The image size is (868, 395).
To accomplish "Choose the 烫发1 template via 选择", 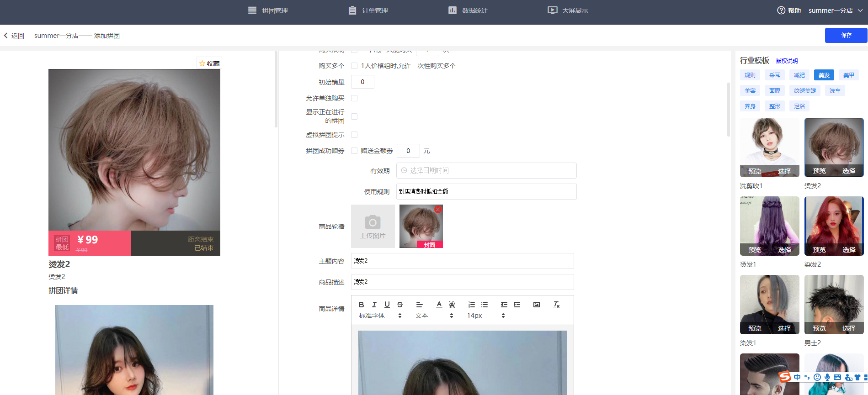I will click(x=784, y=250).
